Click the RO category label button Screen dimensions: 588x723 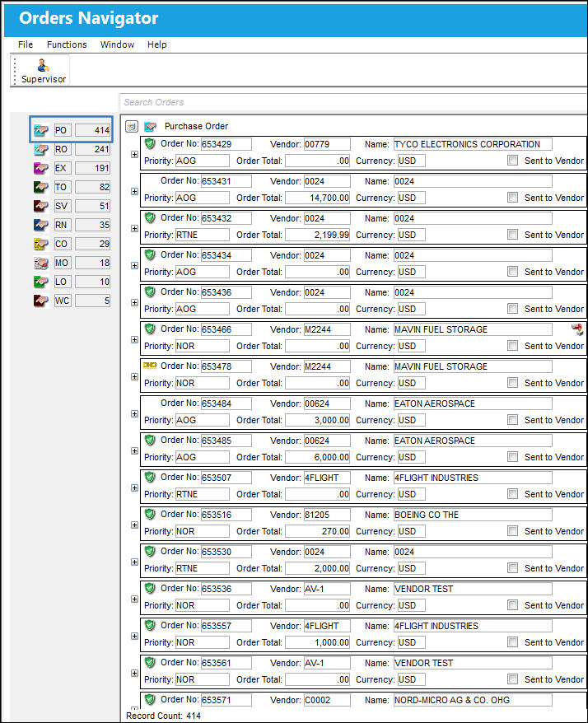pyautogui.click(x=63, y=149)
